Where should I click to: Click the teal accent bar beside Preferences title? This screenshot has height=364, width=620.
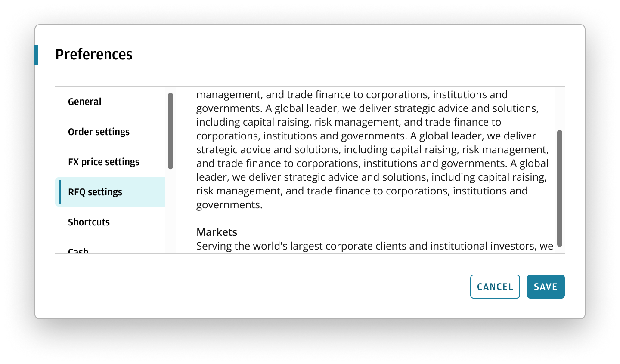point(36,55)
